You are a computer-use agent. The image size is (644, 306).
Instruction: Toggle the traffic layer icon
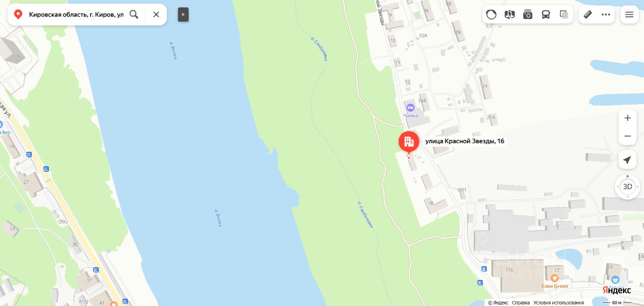coord(492,15)
